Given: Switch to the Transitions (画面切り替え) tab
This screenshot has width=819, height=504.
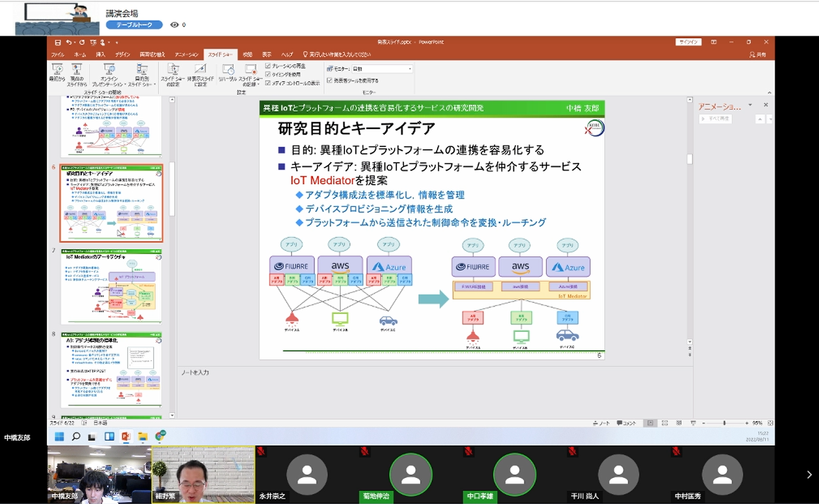Looking at the screenshot, I should pos(152,55).
